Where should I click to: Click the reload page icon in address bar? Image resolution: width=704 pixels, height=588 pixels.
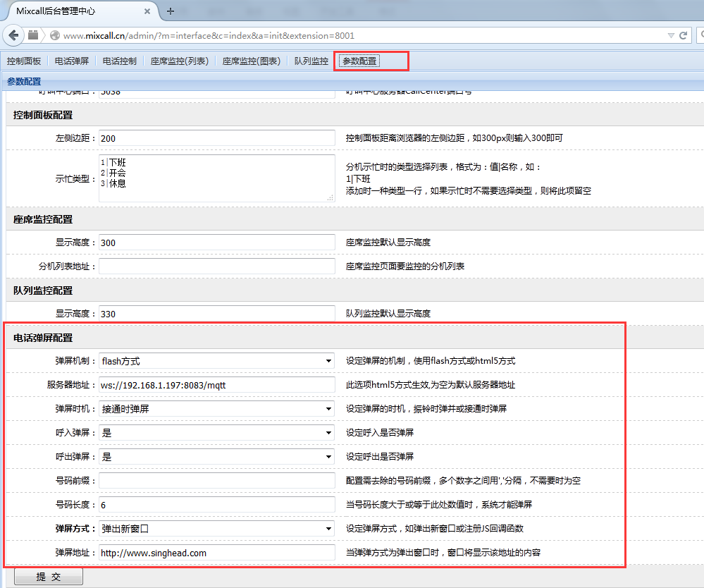683,35
